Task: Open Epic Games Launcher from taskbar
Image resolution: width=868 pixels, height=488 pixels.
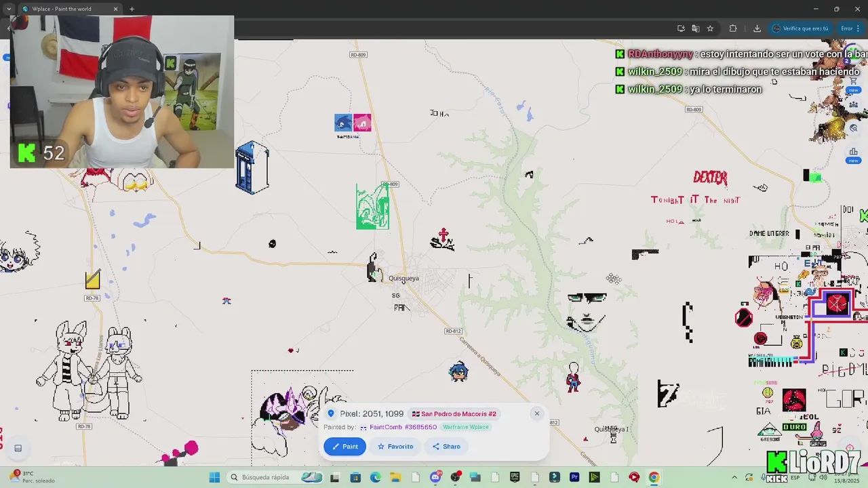Action: point(515,477)
